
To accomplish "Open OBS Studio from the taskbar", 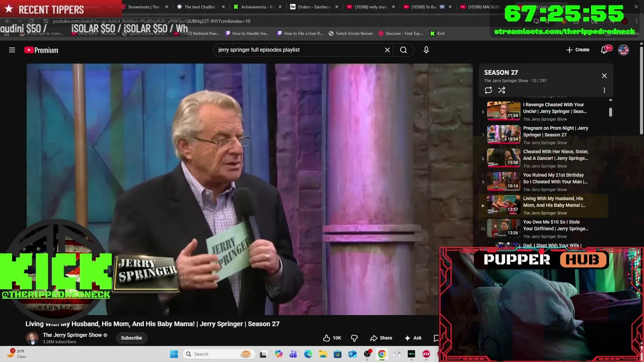I will point(367,354).
